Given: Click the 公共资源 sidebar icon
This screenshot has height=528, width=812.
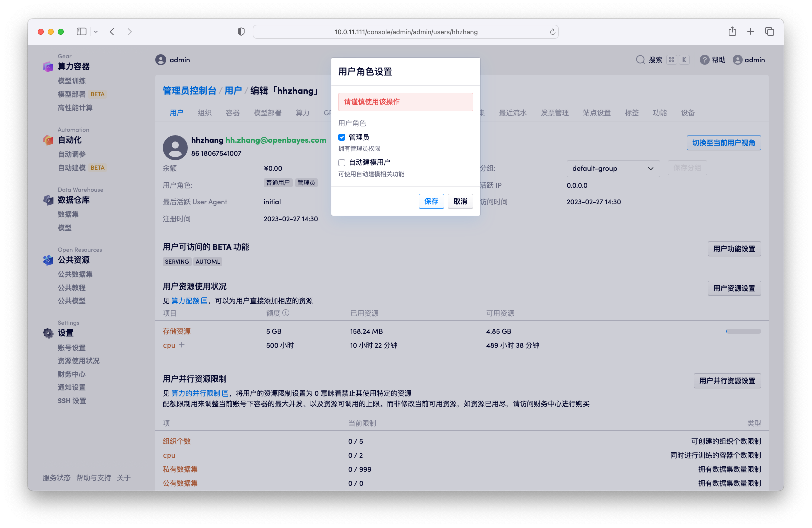Looking at the screenshot, I should 48,260.
